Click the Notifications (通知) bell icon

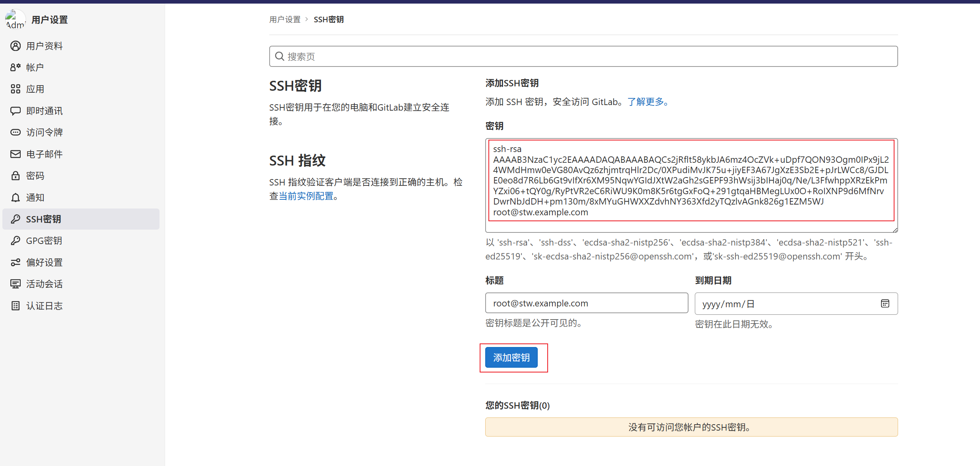coord(16,197)
